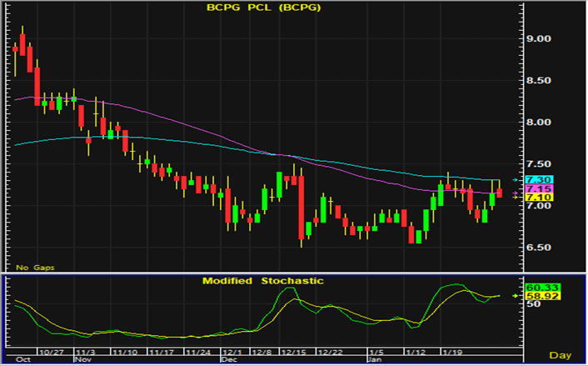Click the 10/27 date on time axis
Screen dimensions: 588x366
click(52, 352)
